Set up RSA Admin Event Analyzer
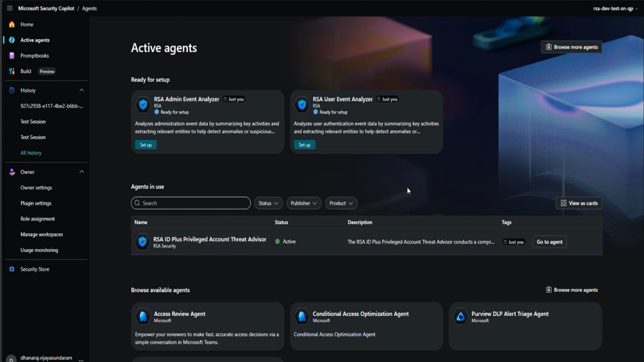This screenshot has height=362, width=644. coord(145,145)
